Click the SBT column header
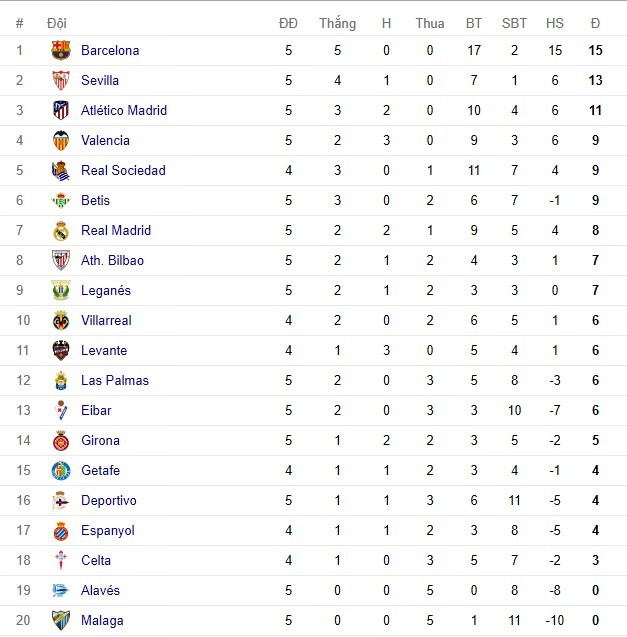The width and height of the screenshot is (627, 637). point(514,23)
